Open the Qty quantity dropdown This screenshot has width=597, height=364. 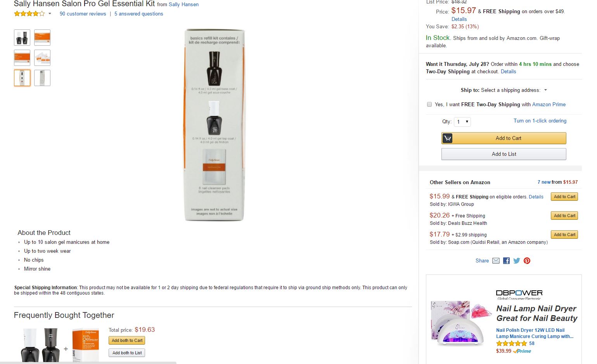coord(462,122)
